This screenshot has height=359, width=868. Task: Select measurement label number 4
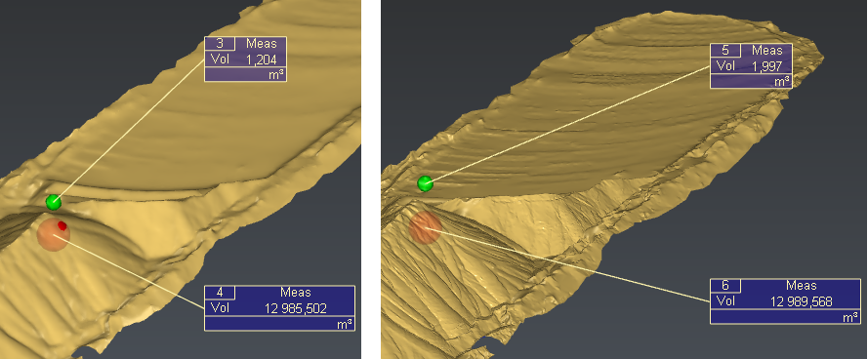click(220, 293)
